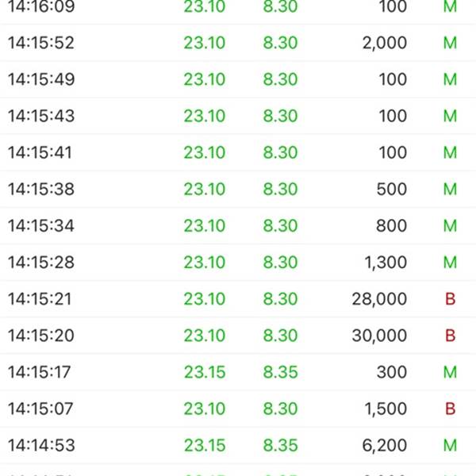Tap the 1,500 volume entry
Viewport: 476px width, 476px height.
386,409
